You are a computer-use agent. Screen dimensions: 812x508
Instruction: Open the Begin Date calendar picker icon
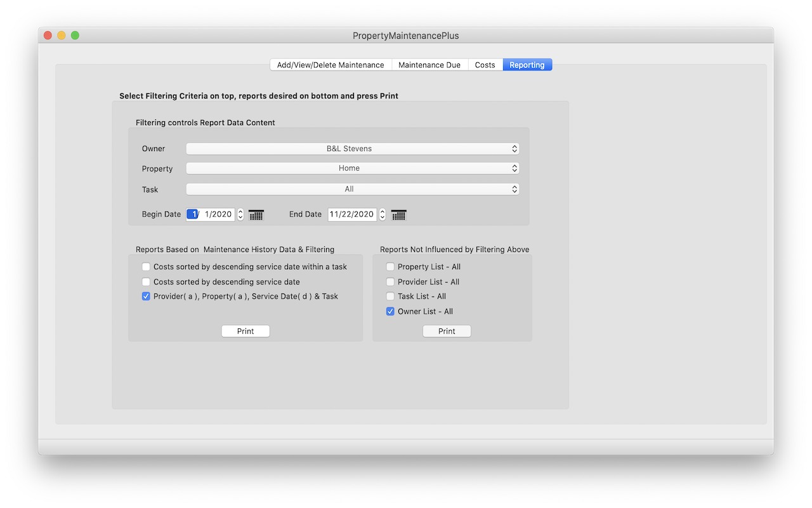coord(256,215)
